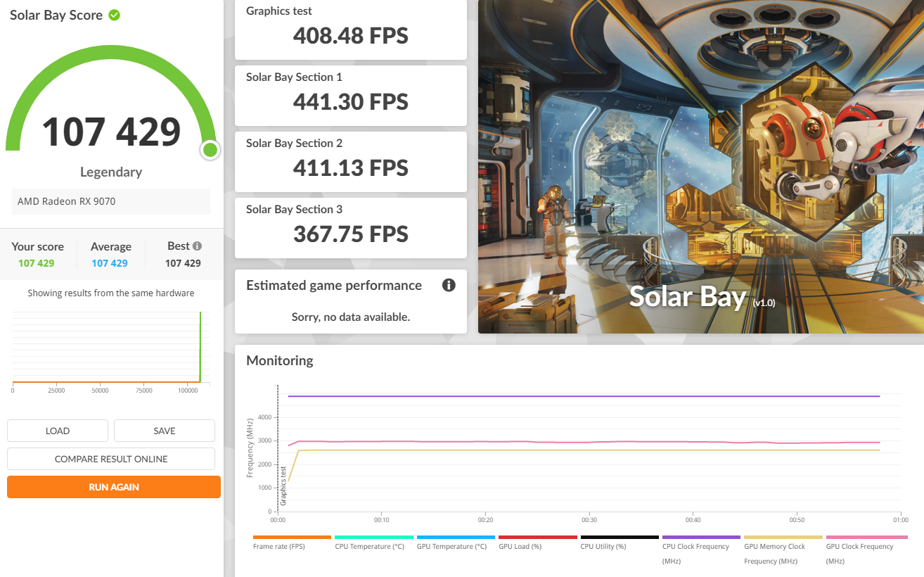Image resolution: width=924 pixels, height=577 pixels.
Task: Click the Solar Bay preview image
Action: click(701, 167)
